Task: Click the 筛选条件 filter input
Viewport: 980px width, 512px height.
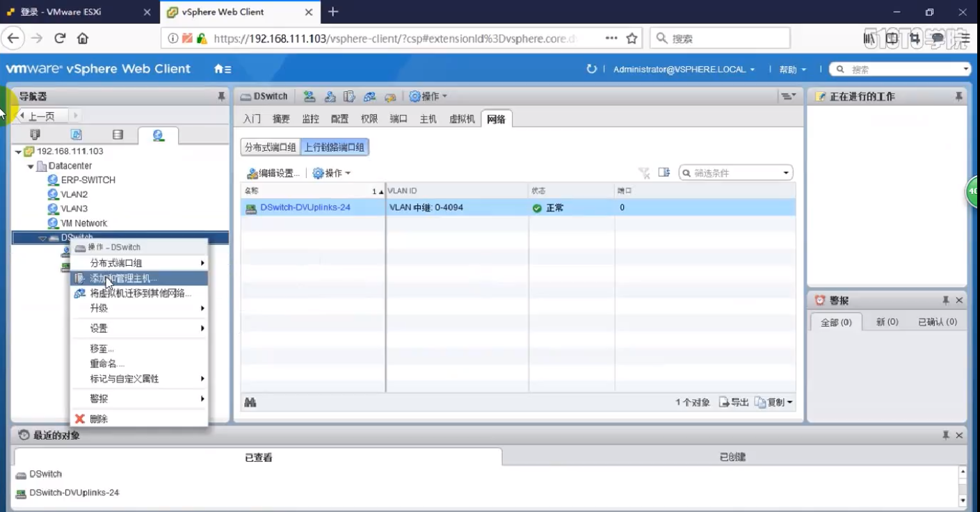Action: click(737, 173)
